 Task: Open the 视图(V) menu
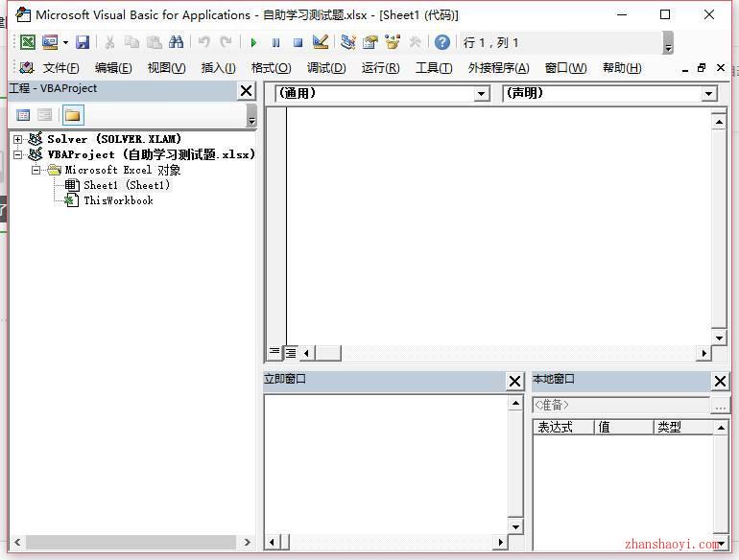point(166,68)
